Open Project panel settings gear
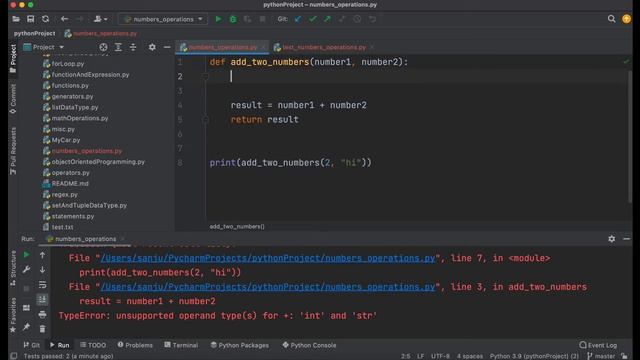The image size is (640, 360). click(x=152, y=47)
